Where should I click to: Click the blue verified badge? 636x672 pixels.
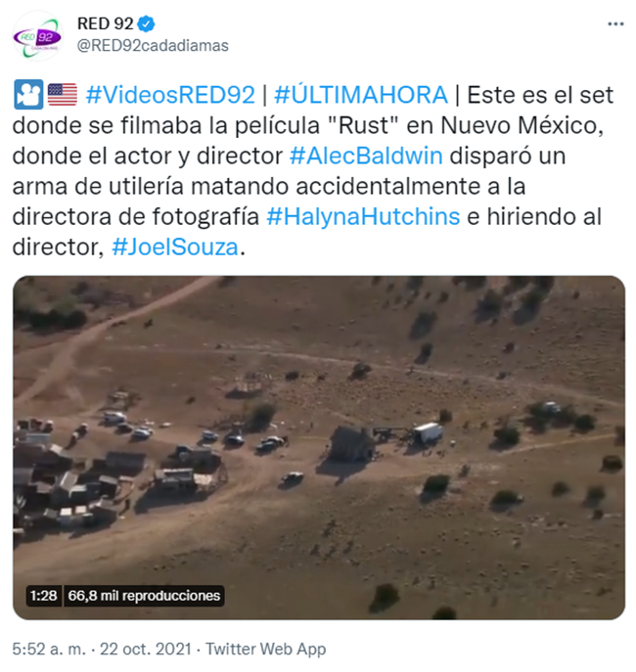click(146, 24)
